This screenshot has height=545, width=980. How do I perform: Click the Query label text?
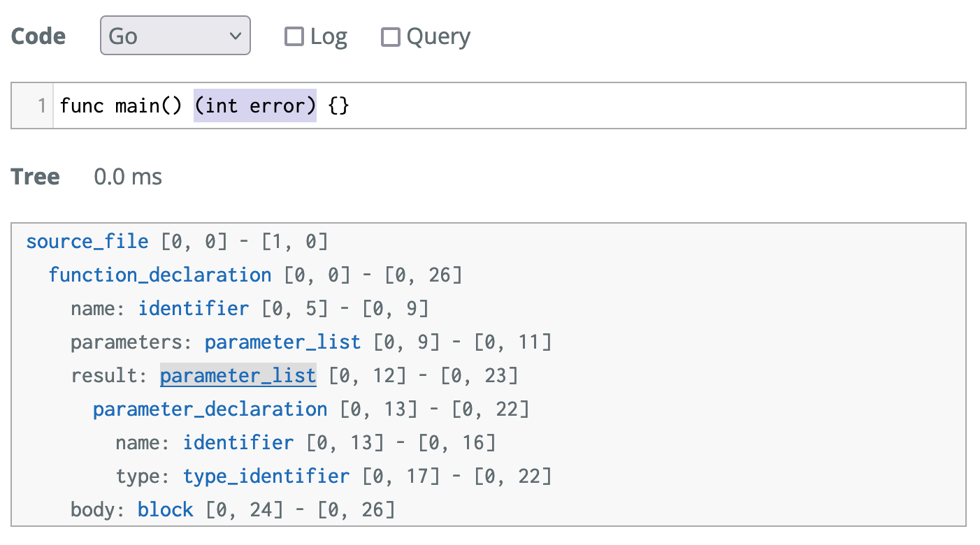(438, 36)
